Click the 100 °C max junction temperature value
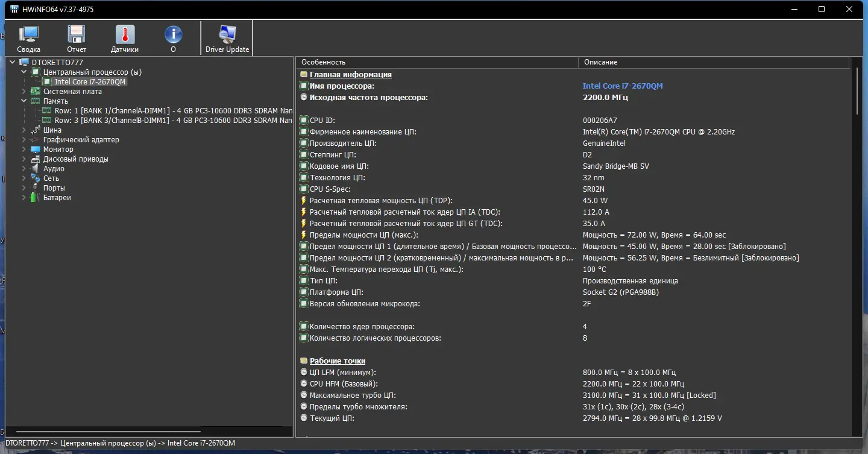 594,269
